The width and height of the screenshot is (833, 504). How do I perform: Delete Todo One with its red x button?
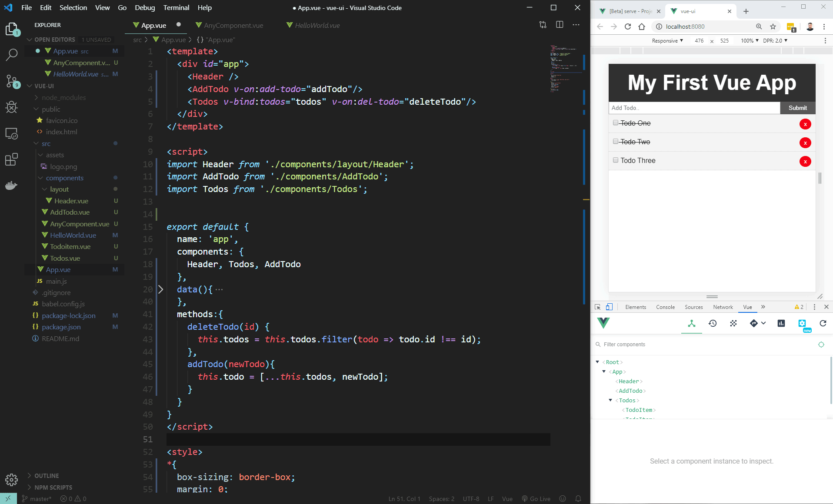(x=805, y=124)
